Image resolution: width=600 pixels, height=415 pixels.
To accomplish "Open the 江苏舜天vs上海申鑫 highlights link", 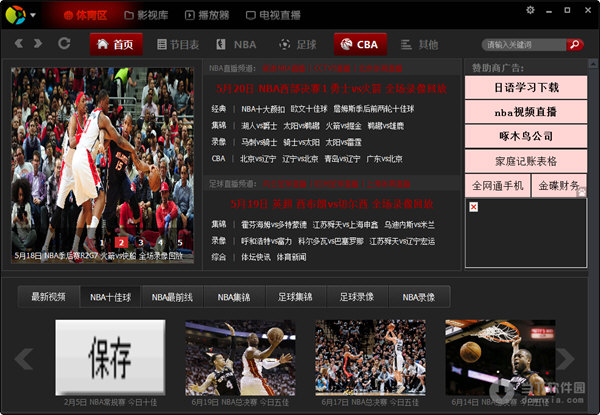I will point(345,225).
